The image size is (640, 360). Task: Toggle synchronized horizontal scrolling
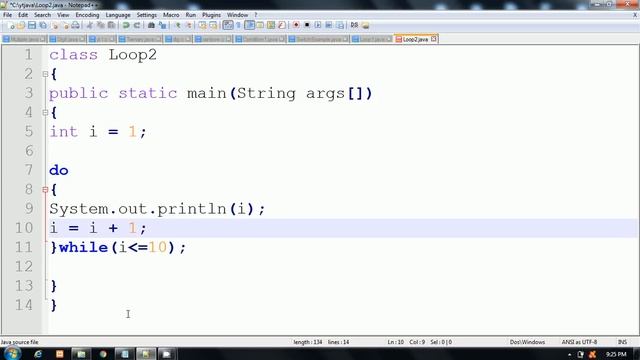click(213, 25)
